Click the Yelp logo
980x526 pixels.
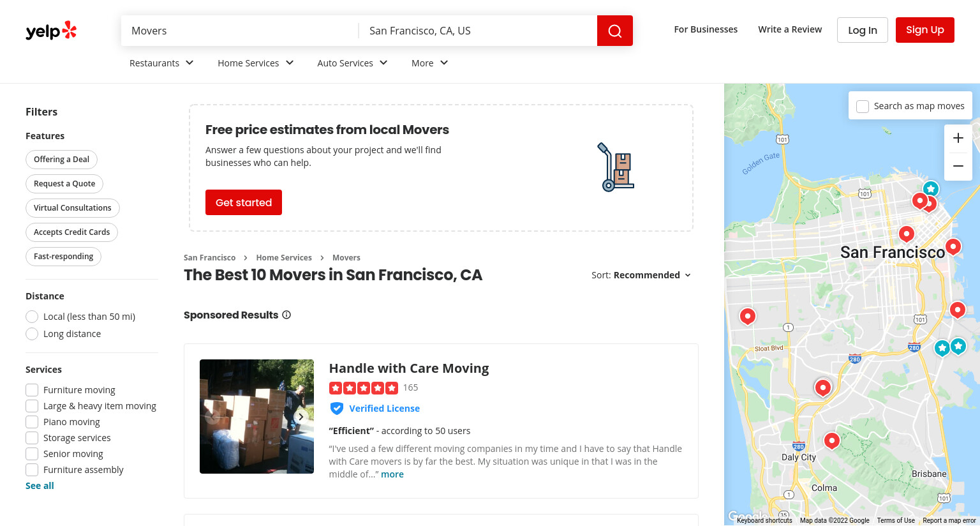51,31
